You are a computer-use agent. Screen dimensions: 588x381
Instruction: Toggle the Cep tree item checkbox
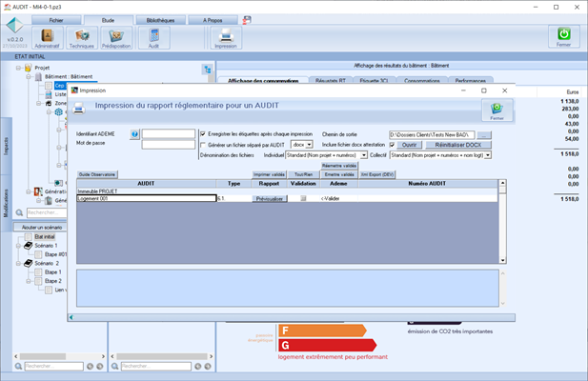pyautogui.click(x=49, y=86)
